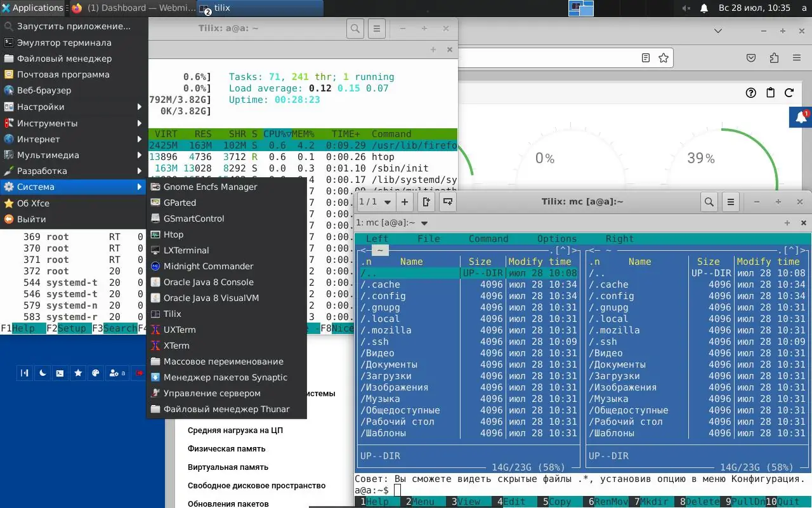Open Webmin command shell terminal icon
This screenshot has height=508, width=812.
(x=60, y=373)
